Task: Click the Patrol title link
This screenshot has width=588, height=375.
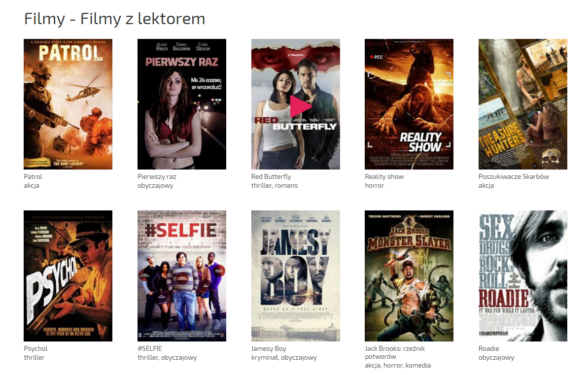Action: (33, 176)
